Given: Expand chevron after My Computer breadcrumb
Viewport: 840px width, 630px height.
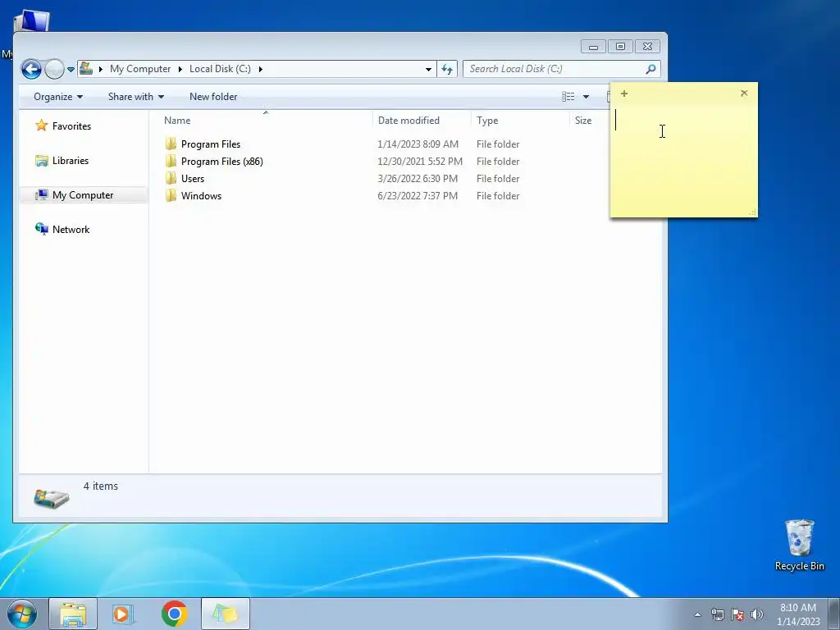Looking at the screenshot, I should coord(180,69).
